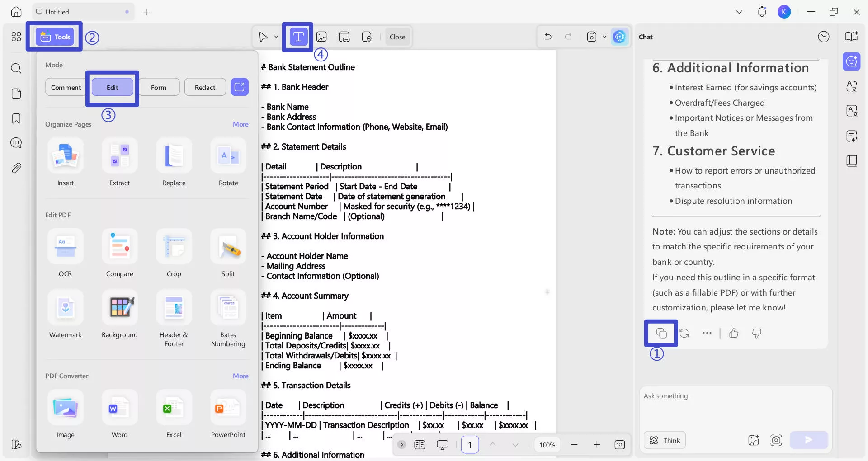Switch to Comment mode
This screenshot has width=868, height=461.
(x=66, y=87)
